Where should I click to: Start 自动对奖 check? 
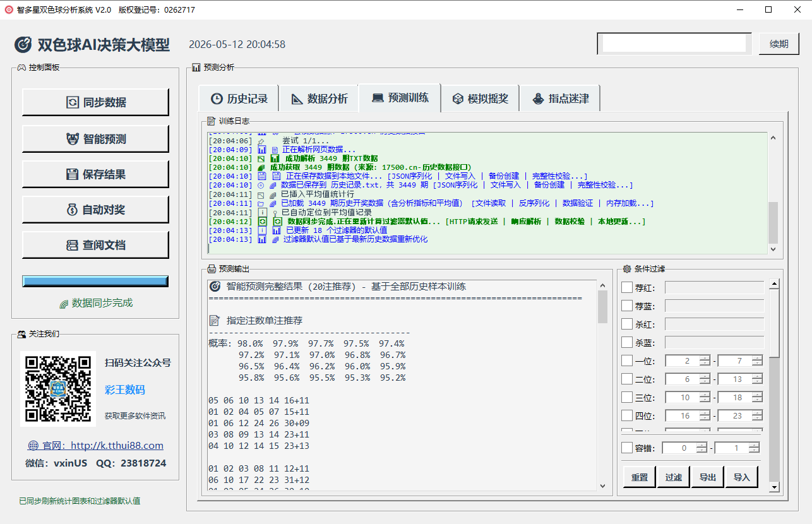coord(95,210)
